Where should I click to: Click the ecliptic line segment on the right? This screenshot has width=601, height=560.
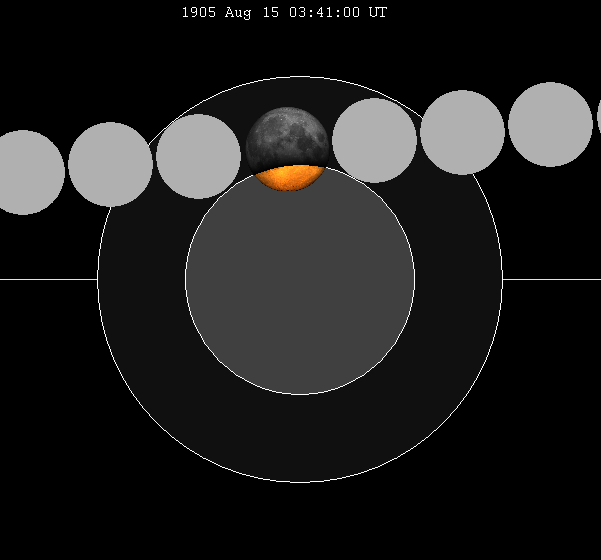click(552, 279)
